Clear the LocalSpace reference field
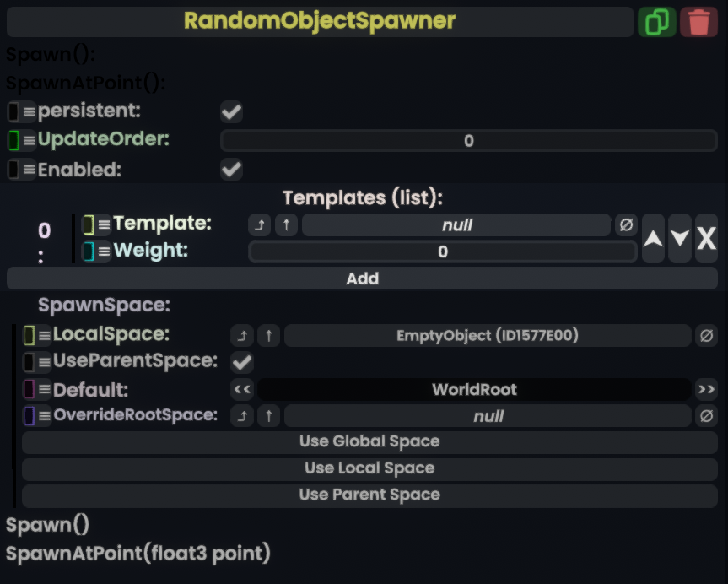Image resolution: width=728 pixels, height=584 pixels. pos(706,336)
